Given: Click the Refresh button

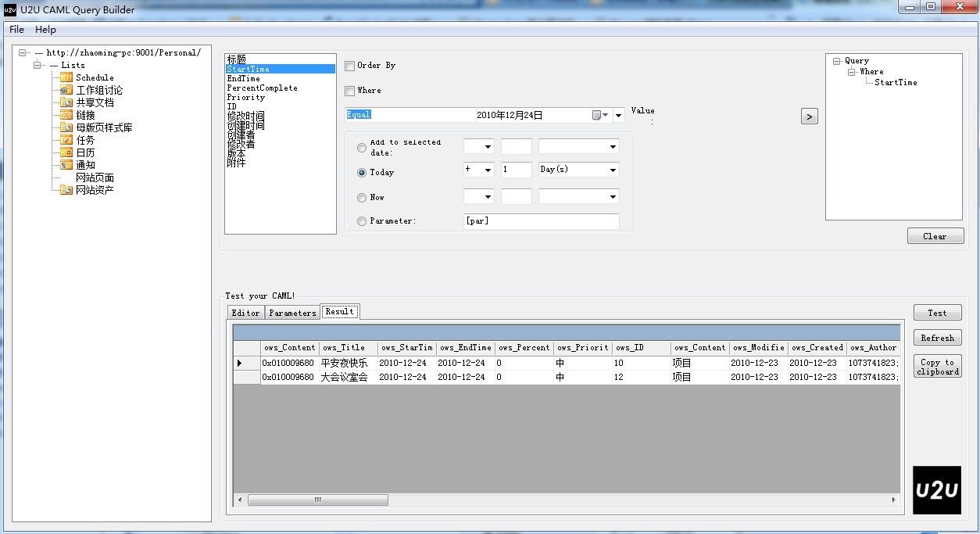Looking at the screenshot, I should [x=937, y=338].
